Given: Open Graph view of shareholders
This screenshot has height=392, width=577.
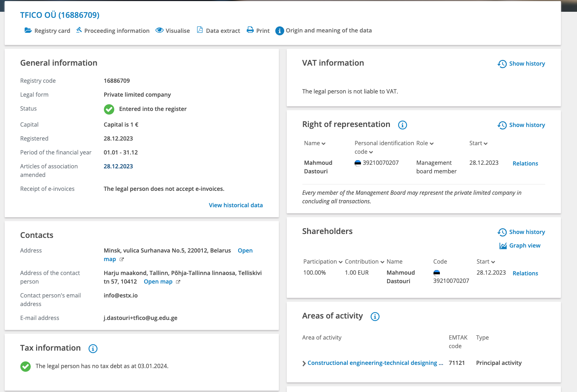Looking at the screenshot, I should pyautogui.click(x=520, y=245).
